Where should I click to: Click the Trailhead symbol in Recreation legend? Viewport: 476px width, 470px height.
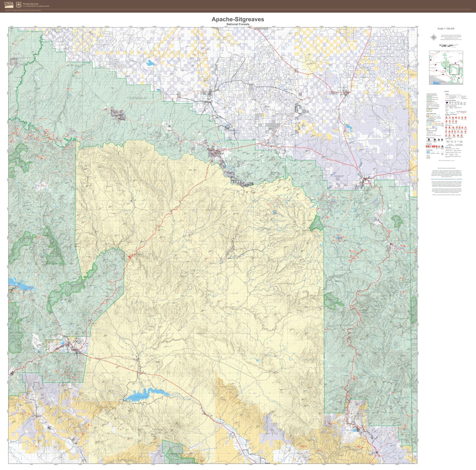pos(436,146)
